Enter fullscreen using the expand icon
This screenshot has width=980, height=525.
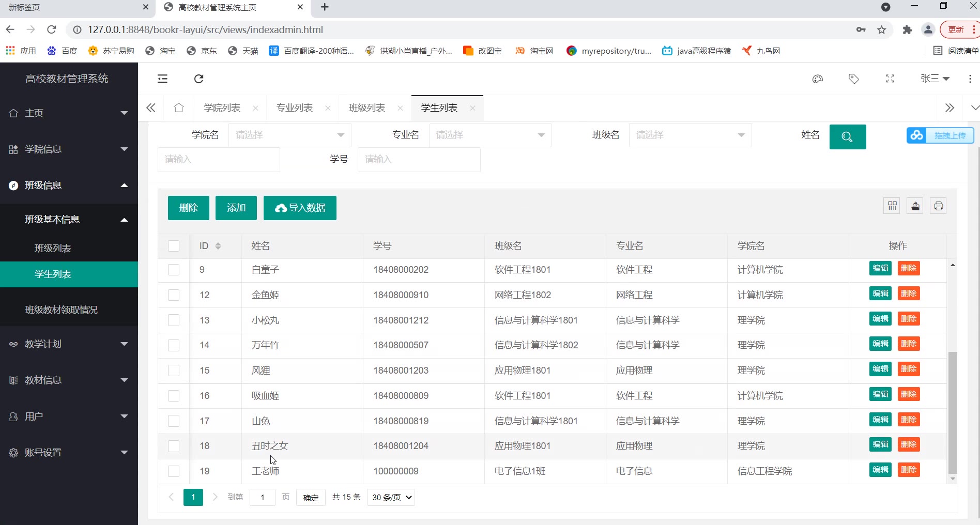[890, 79]
